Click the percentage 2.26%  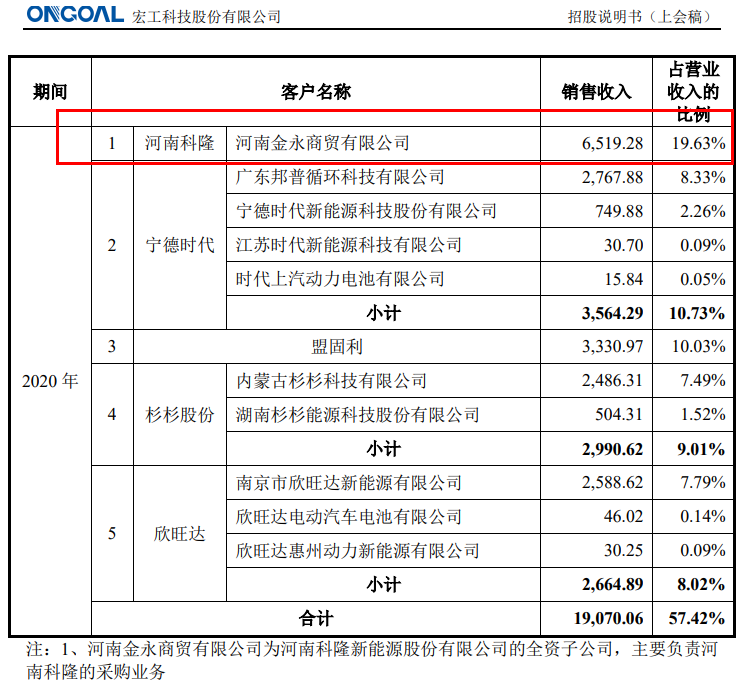click(x=703, y=211)
